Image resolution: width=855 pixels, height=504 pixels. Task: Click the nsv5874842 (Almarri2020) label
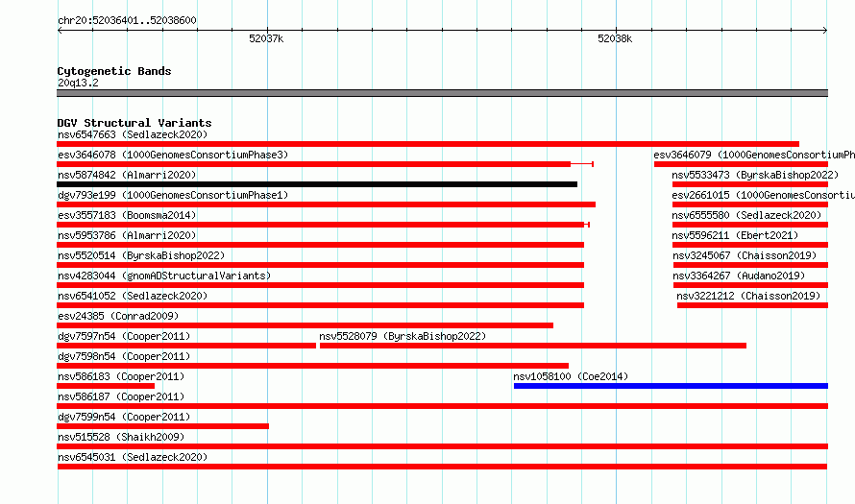point(127,175)
